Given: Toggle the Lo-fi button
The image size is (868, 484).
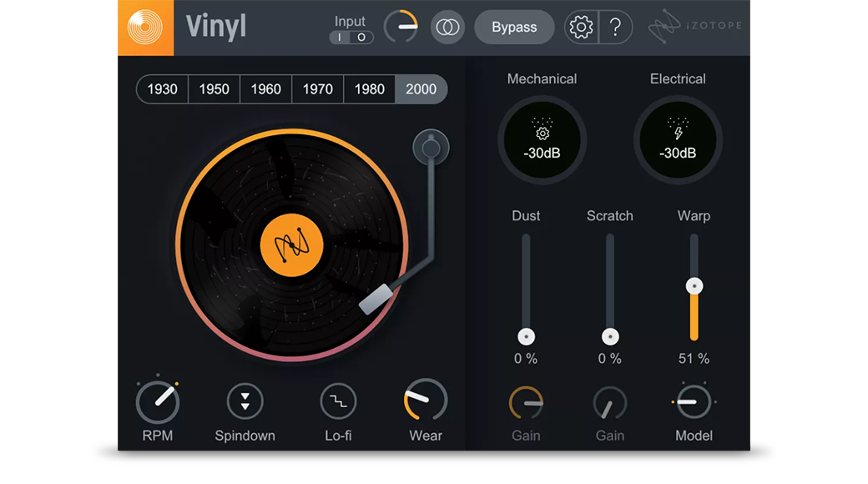Looking at the screenshot, I should (x=338, y=401).
